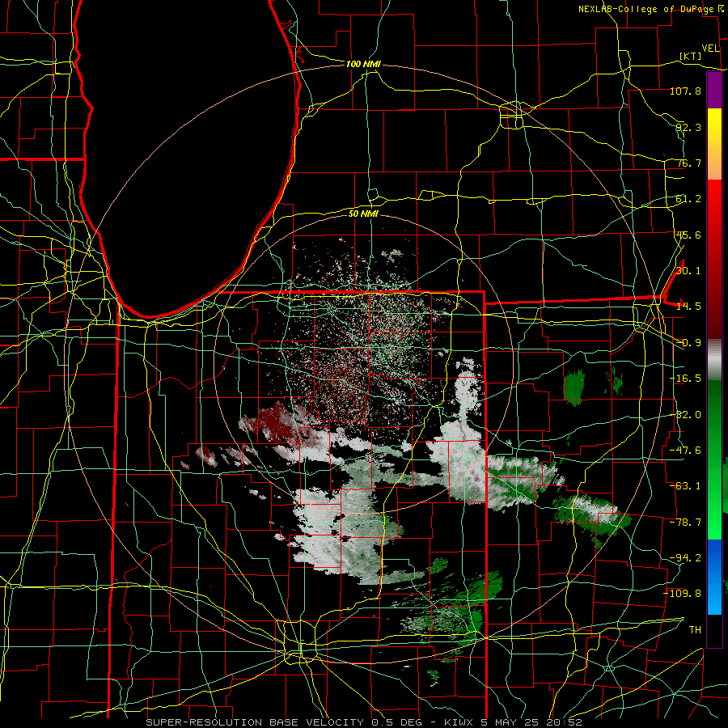The image size is (728, 728).
Task: Click the -16.5 velocity legend value
Action: (x=685, y=379)
